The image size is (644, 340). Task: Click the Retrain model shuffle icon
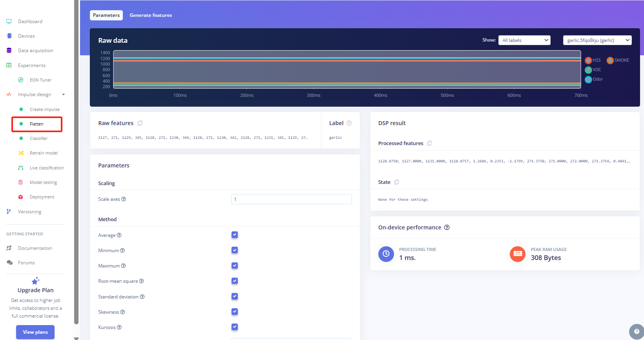coord(21,153)
